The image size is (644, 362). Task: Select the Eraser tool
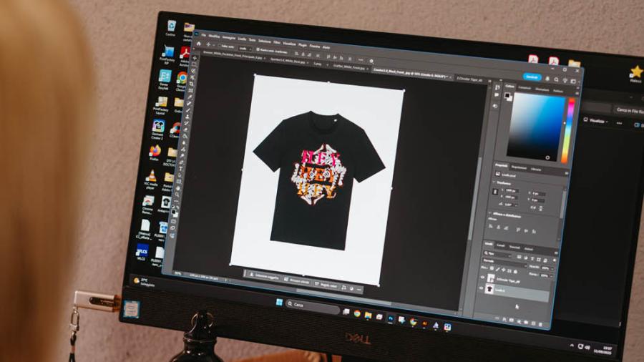[185, 129]
